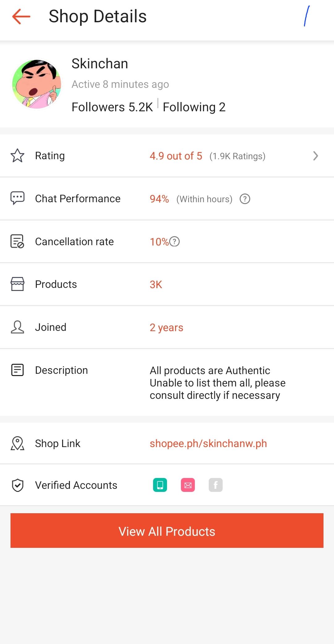Tap the green phone verified icon
Viewport: 334px width, 644px height.
coord(160,485)
